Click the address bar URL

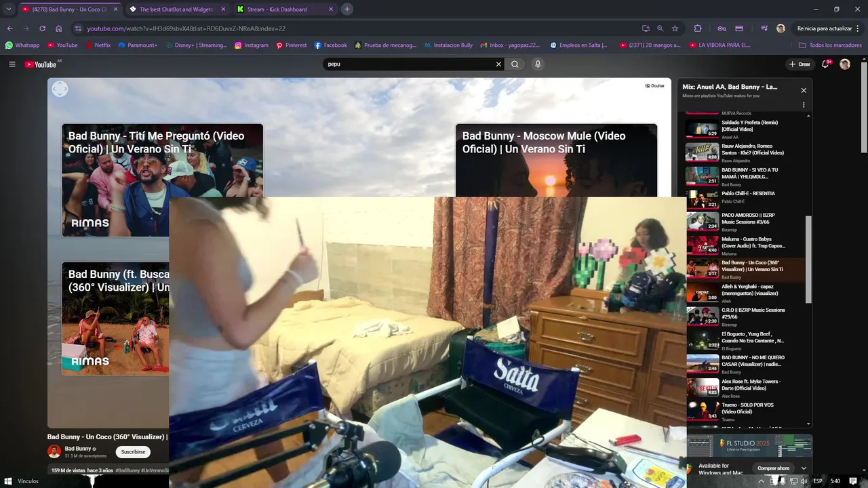[186, 28]
